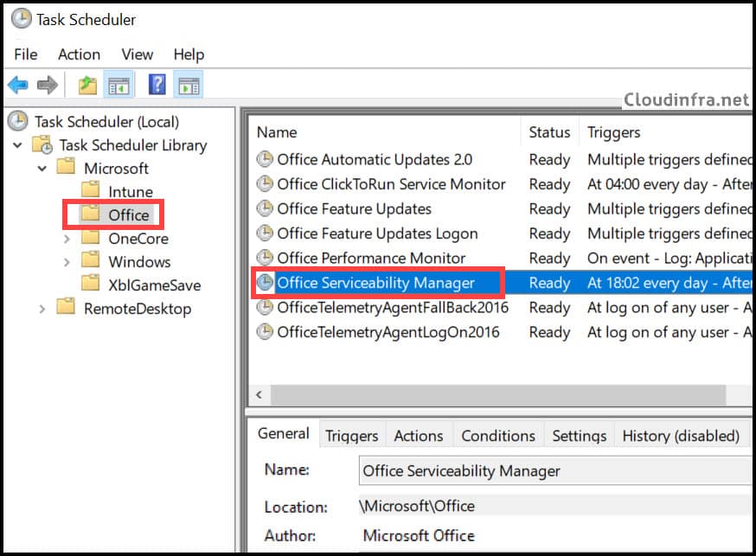Open the Help question mark icon

pyautogui.click(x=157, y=85)
